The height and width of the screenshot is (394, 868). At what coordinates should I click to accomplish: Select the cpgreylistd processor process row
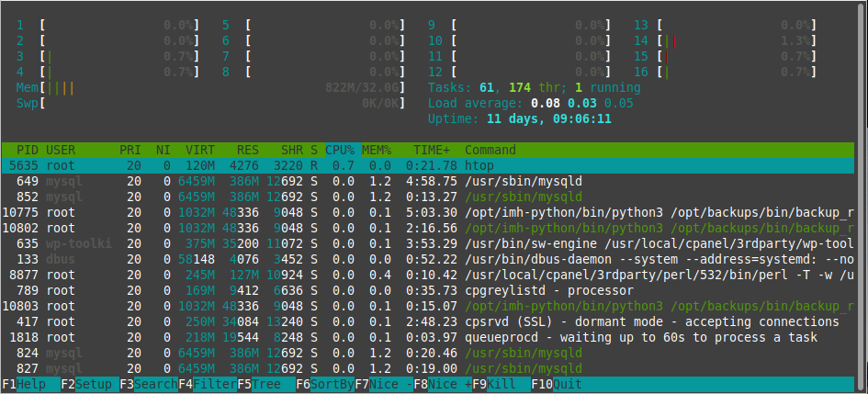pyautogui.click(x=428, y=290)
